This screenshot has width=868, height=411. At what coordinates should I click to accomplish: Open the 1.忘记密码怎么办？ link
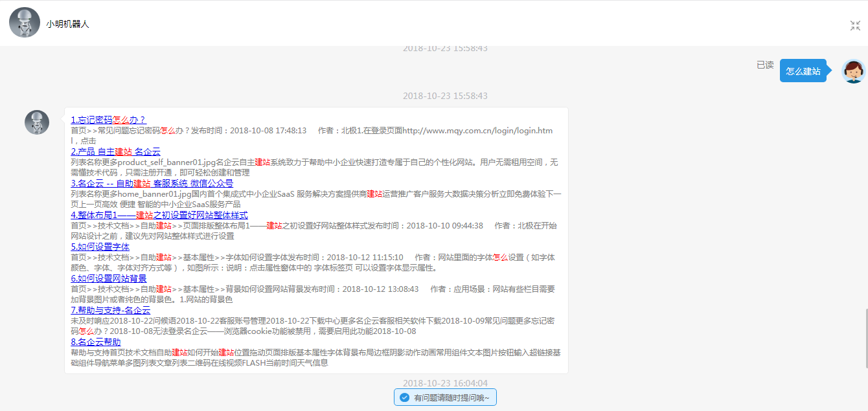click(x=108, y=120)
